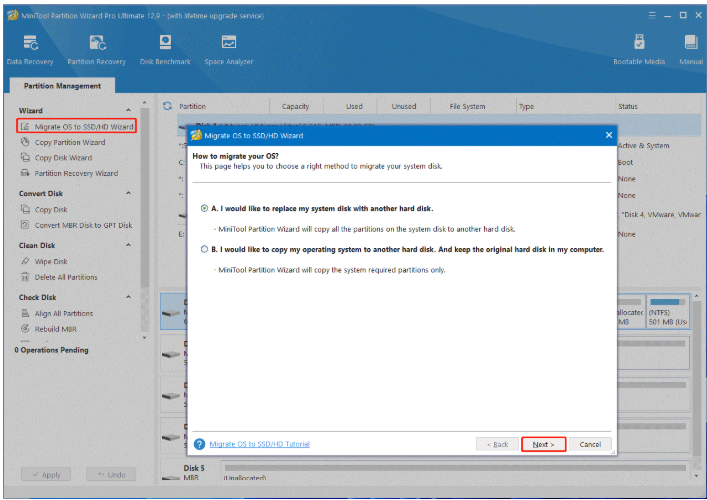Click Partition Recovery Wizard label
Viewport: 707px width, 500px height.
(x=76, y=173)
